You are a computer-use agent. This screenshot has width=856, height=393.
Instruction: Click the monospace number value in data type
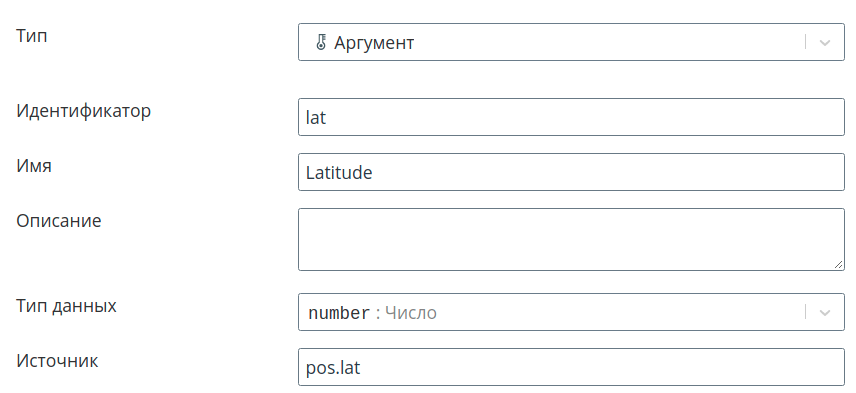(x=339, y=313)
